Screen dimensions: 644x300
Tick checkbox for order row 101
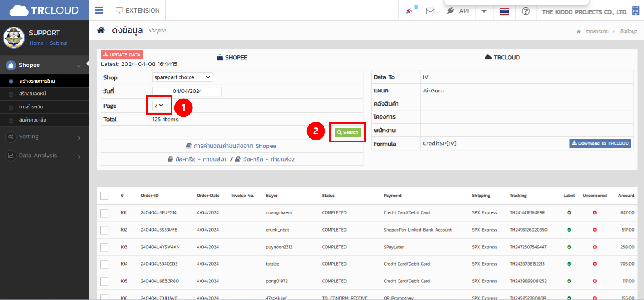[x=104, y=213]
